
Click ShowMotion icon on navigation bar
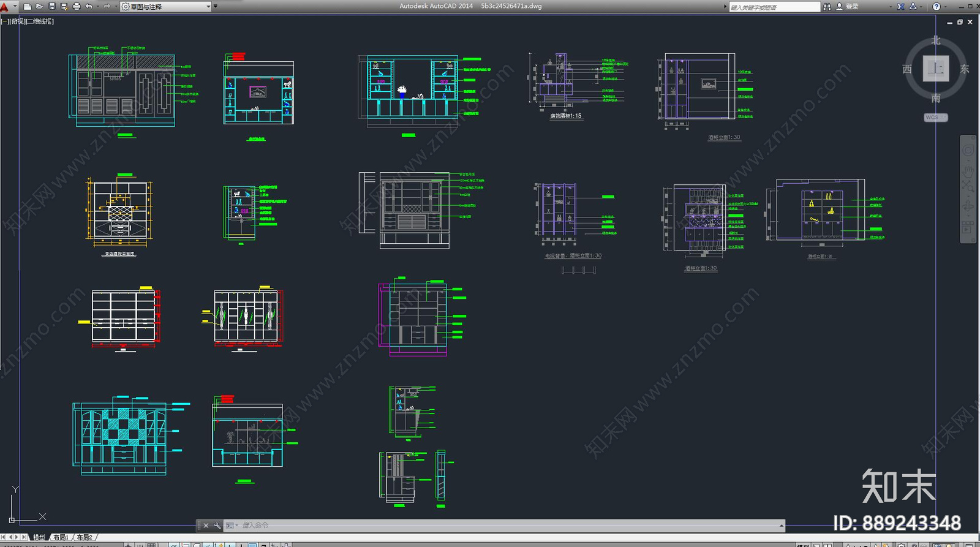coord(967,227)
